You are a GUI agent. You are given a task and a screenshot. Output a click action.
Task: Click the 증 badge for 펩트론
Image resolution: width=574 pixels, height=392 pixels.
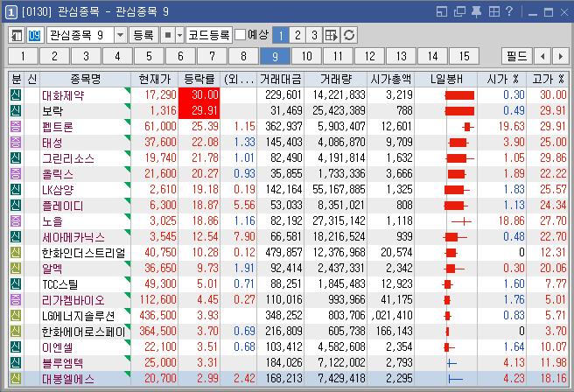click(16, 127)
